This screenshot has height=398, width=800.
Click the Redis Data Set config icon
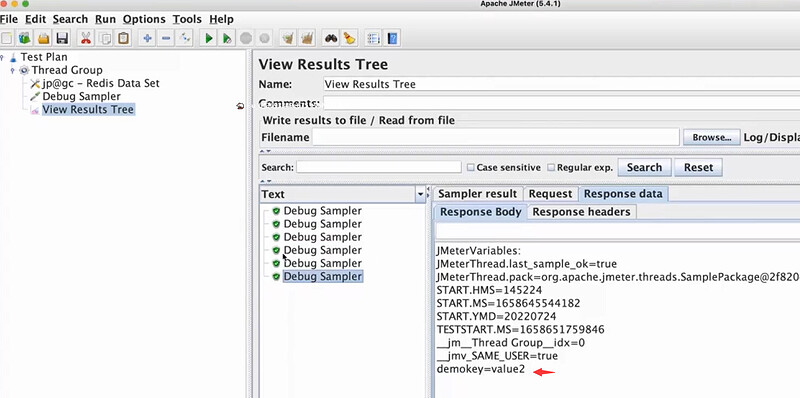[x=35, y=83]
